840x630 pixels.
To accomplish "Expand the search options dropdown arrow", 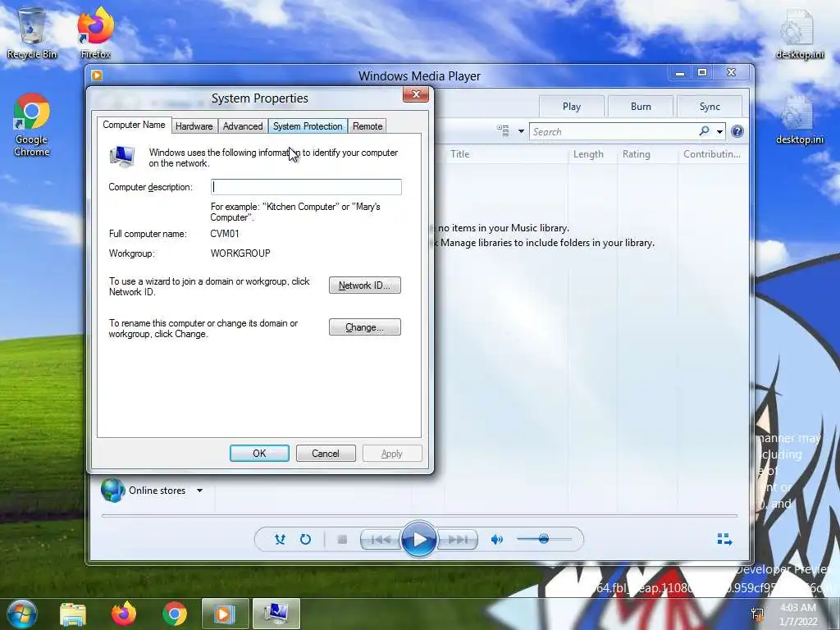I will click(x=719, y=132).
